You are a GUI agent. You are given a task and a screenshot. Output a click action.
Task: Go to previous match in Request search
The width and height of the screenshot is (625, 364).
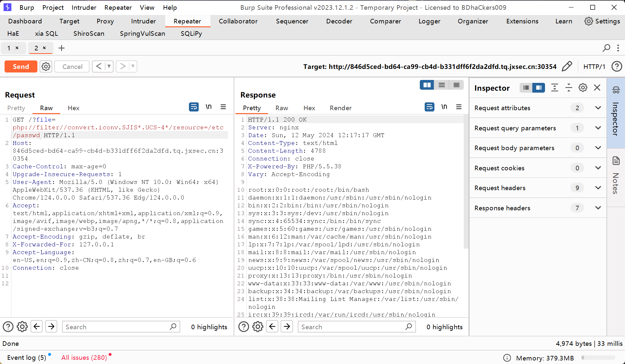tap(37, 326)
